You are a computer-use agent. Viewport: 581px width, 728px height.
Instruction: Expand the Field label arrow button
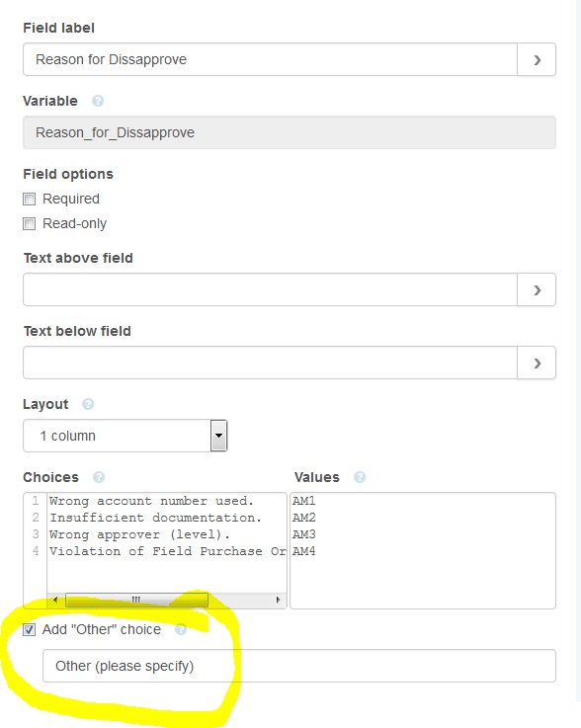tap(537, 59)
